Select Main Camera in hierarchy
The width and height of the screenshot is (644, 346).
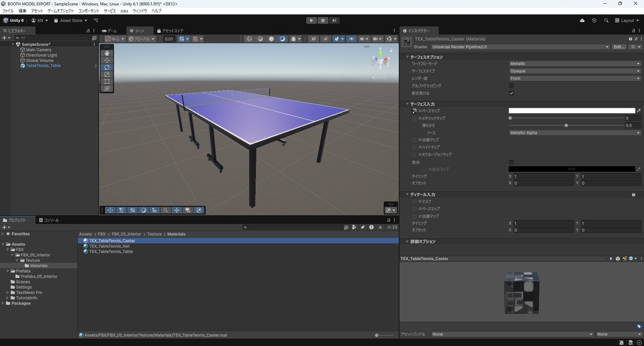tap(38, 50)
